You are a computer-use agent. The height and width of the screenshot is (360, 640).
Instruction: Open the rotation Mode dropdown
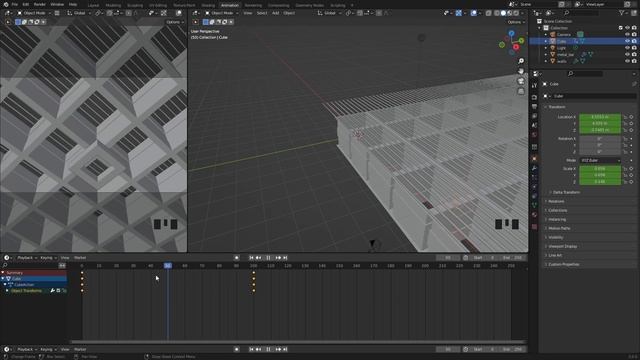(x=600, y=160)
